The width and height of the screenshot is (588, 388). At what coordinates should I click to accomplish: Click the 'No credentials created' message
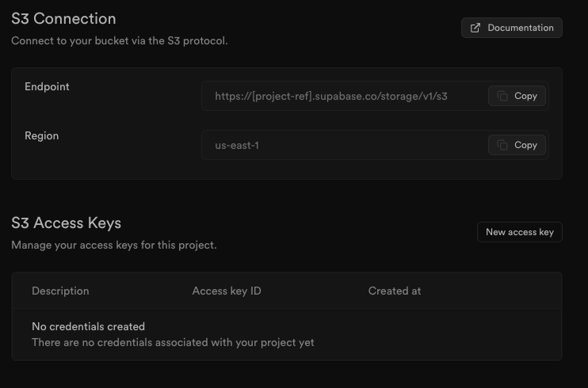tap(88, 326)
